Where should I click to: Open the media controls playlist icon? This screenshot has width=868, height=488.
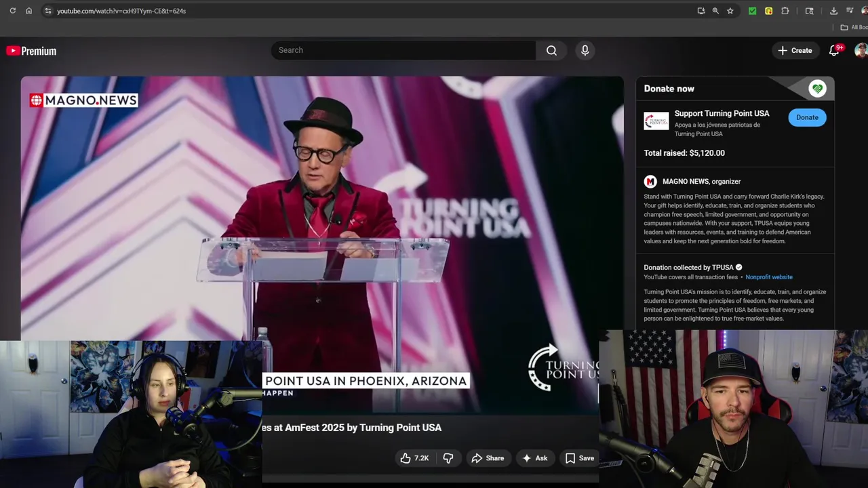[850, 11]
